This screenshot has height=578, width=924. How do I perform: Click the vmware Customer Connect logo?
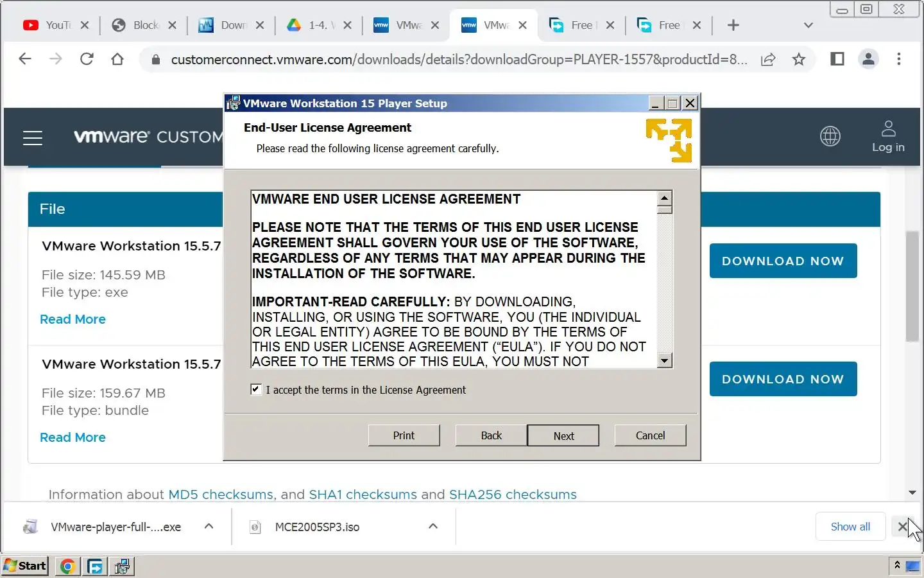click(x=149, y=136)
